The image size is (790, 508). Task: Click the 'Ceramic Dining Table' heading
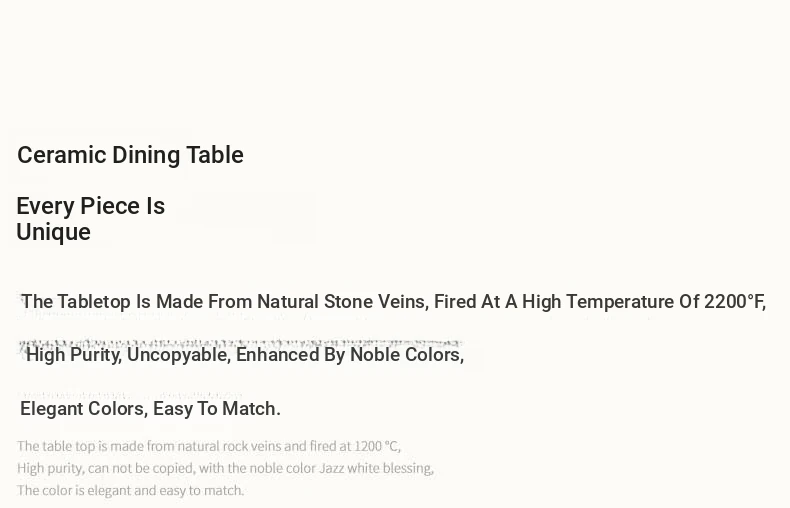(x=130, y=155)
